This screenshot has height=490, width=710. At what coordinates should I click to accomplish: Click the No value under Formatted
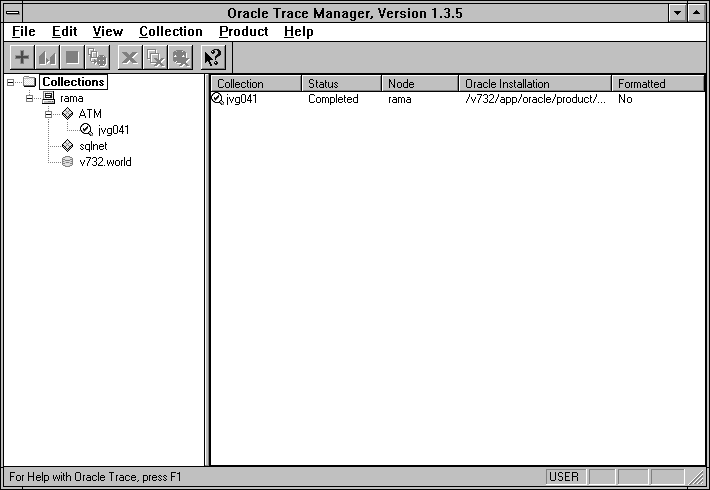(625, 99)
